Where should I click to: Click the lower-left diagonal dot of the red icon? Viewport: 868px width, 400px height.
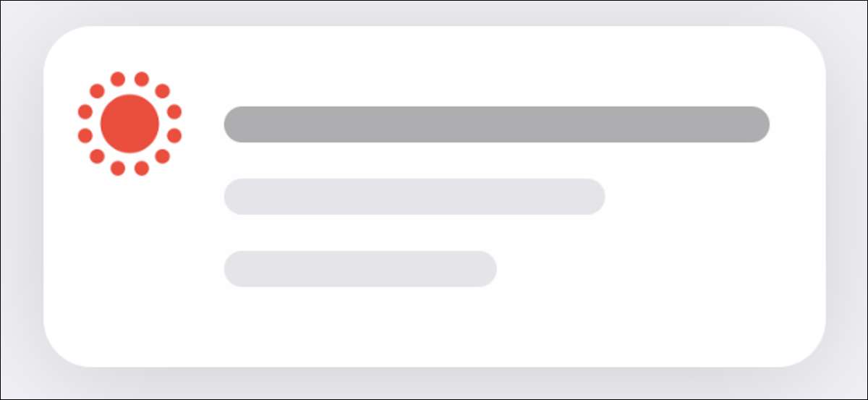click(97, 156)
